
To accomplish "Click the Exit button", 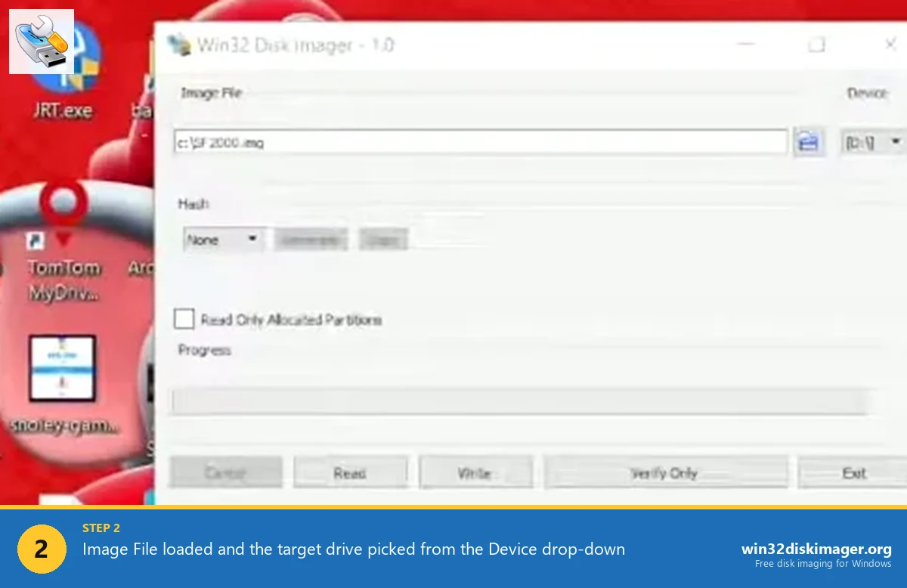I will [853, 472].
